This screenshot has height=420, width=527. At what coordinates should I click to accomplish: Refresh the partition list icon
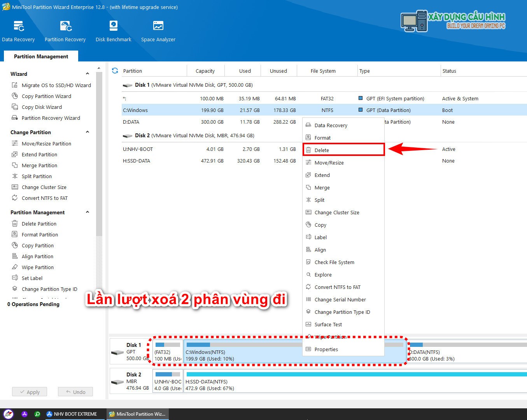[x=115, y=71]
